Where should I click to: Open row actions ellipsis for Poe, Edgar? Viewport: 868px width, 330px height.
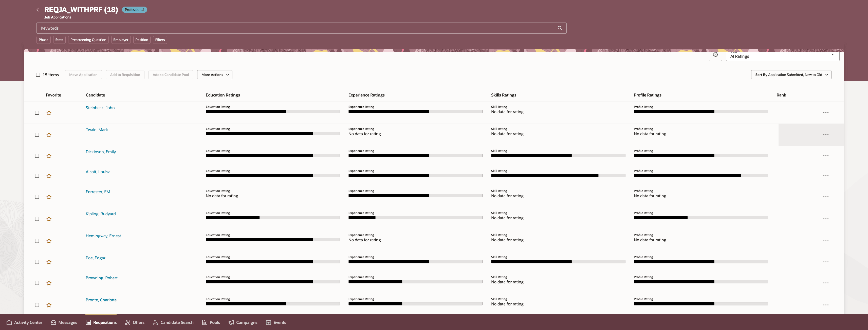825,262
